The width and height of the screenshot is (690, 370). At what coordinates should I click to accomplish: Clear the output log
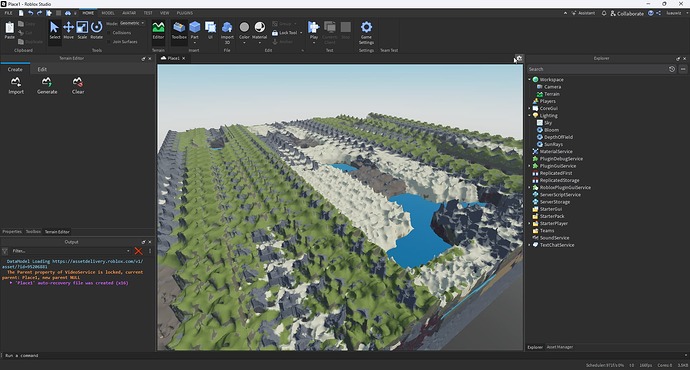tap(138, 251)
